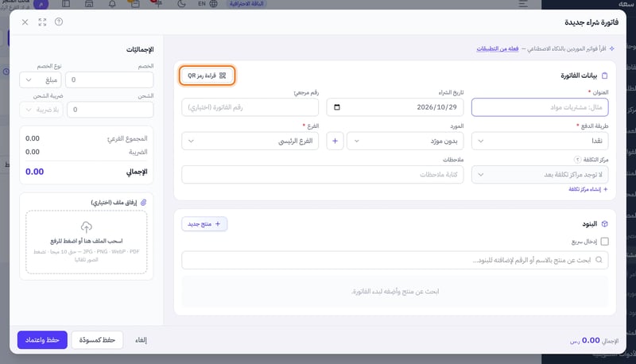Screen dimensions: 636x364
Task: Click the ابحث عن منتج وأضفه empty-state text
Action: [395, 292]
